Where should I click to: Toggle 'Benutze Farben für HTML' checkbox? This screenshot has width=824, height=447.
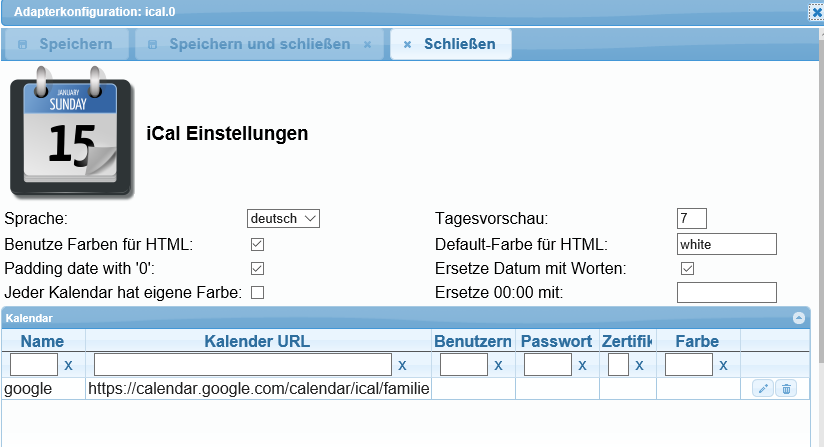click(x=257, y=244)
